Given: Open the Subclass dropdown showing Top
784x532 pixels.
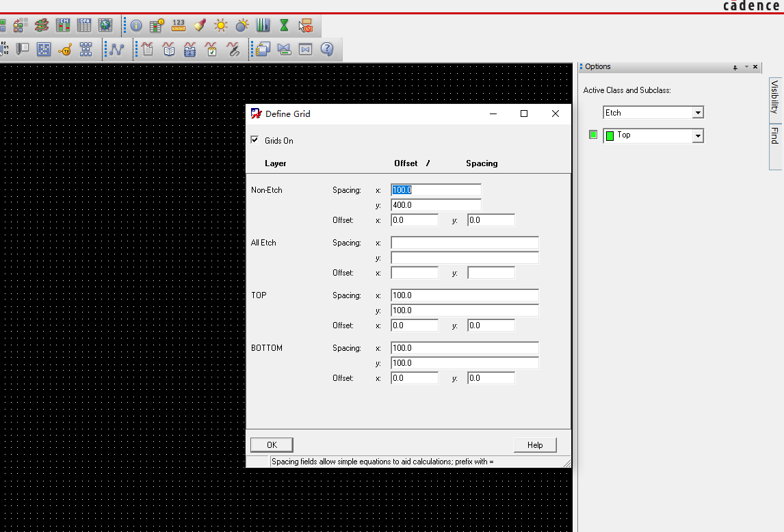Looking at the screenshot, I should point(698,135).
